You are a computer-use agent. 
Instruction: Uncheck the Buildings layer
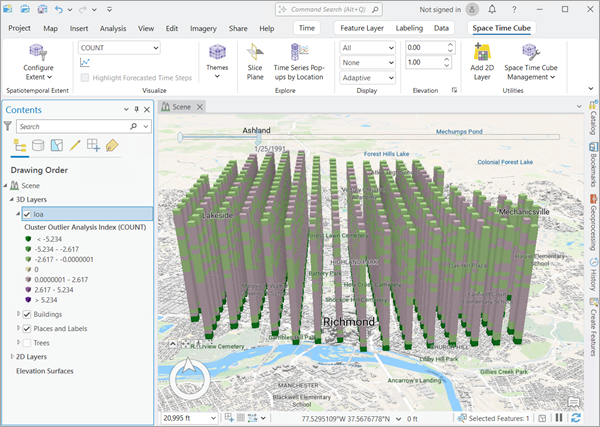point(27,314)
